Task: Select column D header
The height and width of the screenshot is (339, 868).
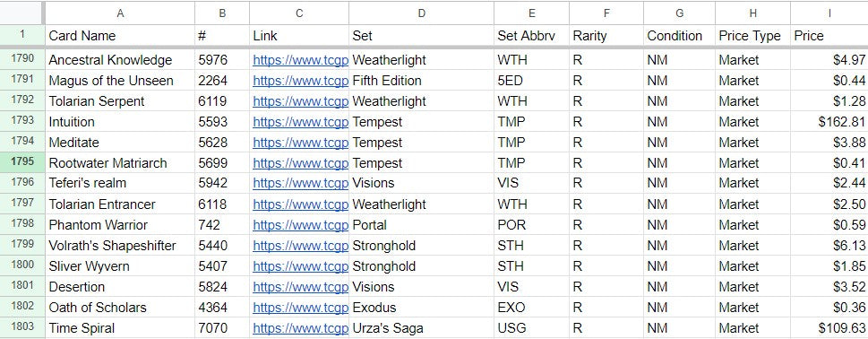Action: pos(422,13)
